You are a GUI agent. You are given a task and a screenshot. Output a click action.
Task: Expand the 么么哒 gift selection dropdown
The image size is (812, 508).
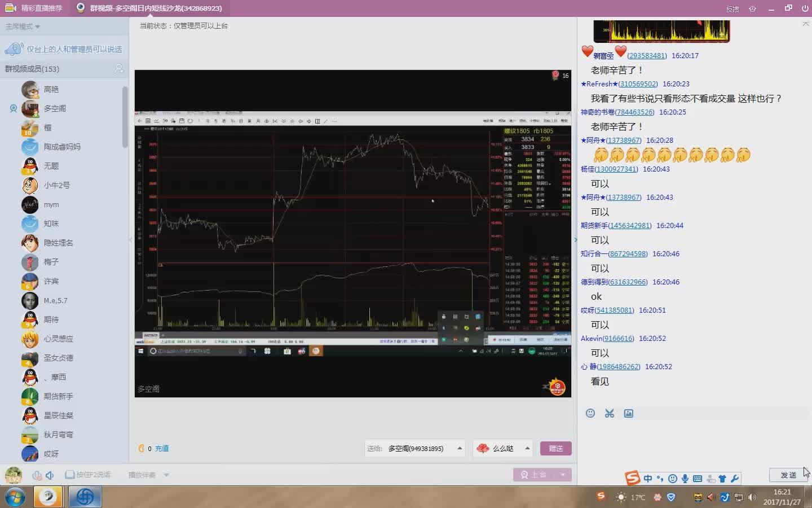527,448
